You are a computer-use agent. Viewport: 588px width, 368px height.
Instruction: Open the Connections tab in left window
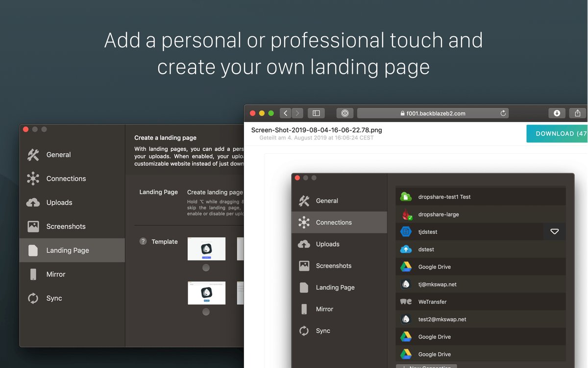[66, 179]
